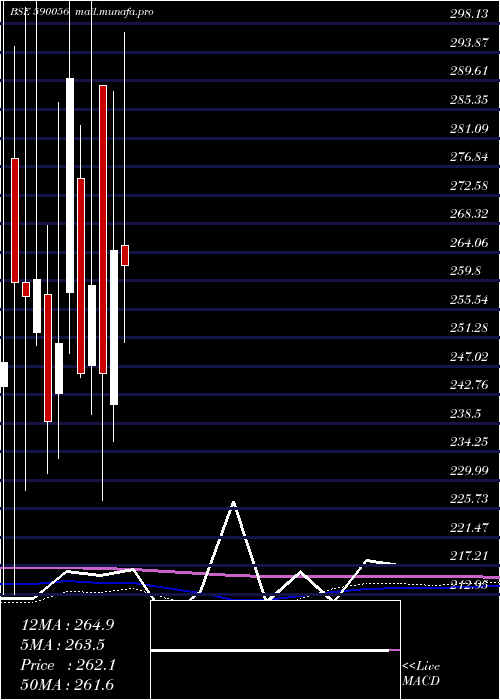
Task: Click the 272.58 price axis label
Action: pyautogui.click(x=469, y=186)
